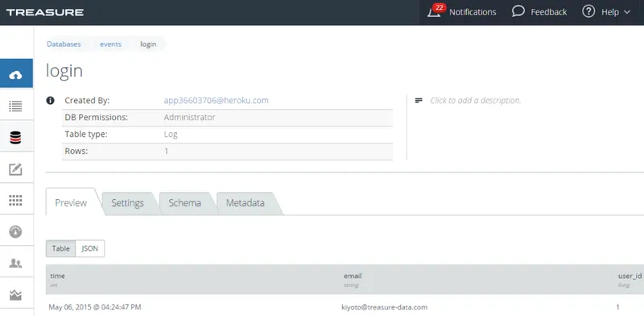
Task: Go to Databases breadcrumb link
Action: pyautogui.click(x=64, y=44)
